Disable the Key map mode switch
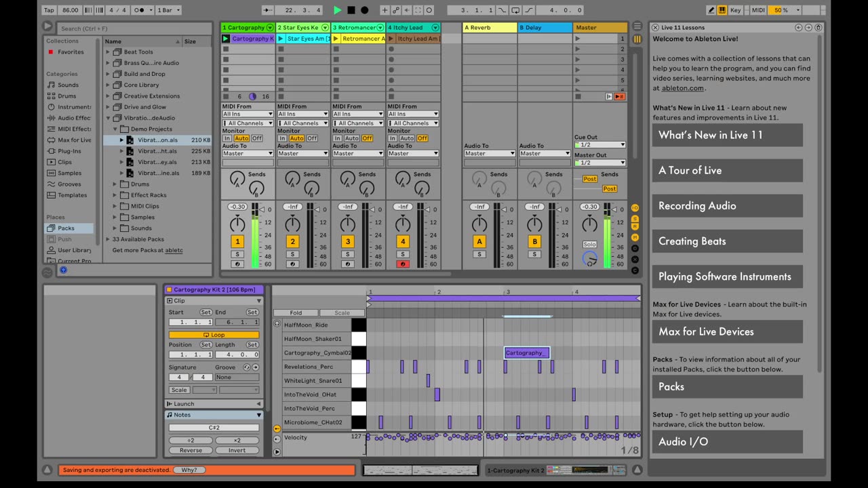Image resolution: width=868 pixels, height=488 pixels. [736, 10]
